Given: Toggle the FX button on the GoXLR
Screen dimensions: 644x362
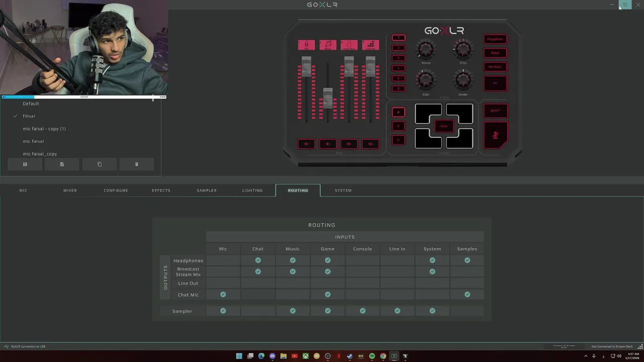Looking at the screenshot, I should [496, 83].
